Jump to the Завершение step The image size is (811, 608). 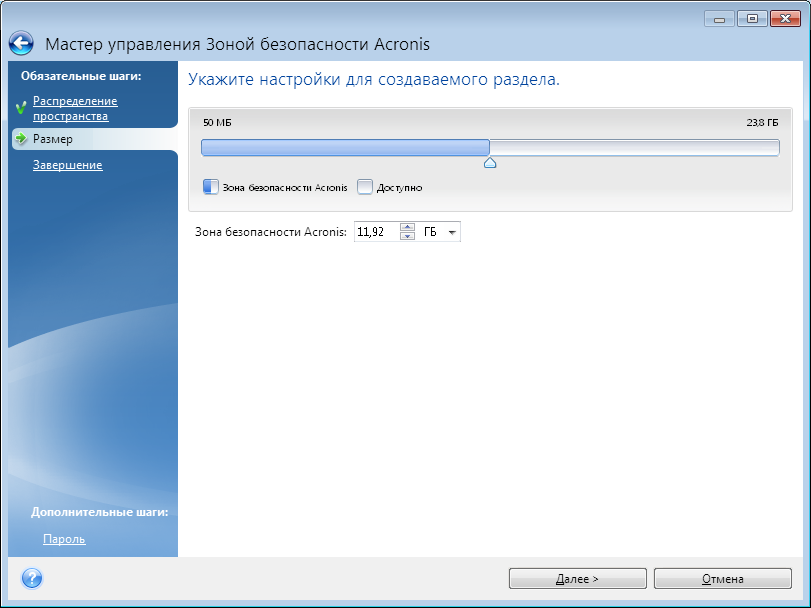tap(67, 165)
